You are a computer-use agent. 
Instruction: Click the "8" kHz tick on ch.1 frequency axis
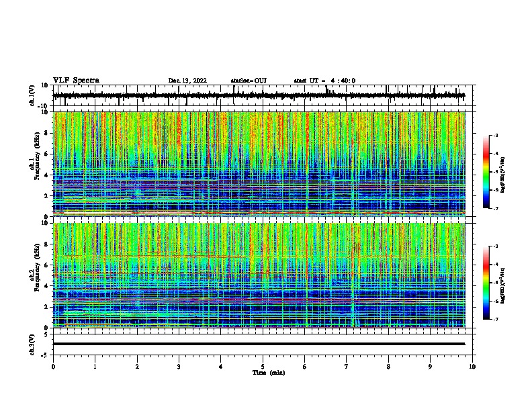point(46,133)
